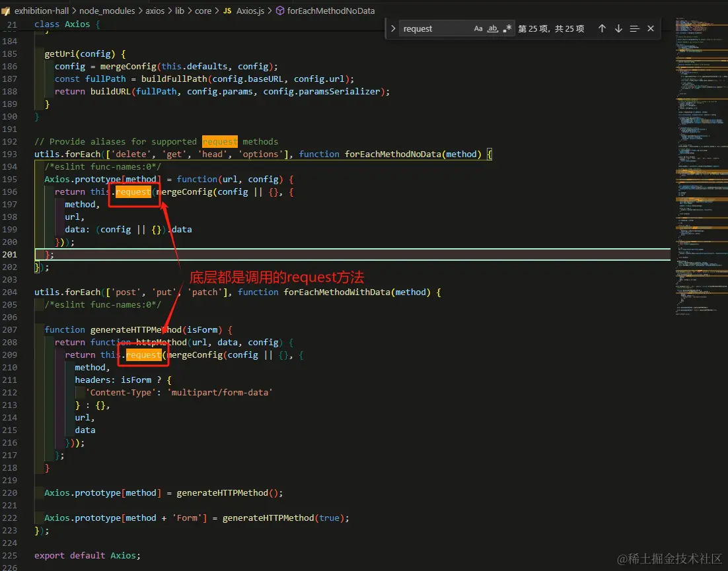Click the JS file icon in breadcrumbs
Viewport: 728px width, 571px height.
(227, 11)
